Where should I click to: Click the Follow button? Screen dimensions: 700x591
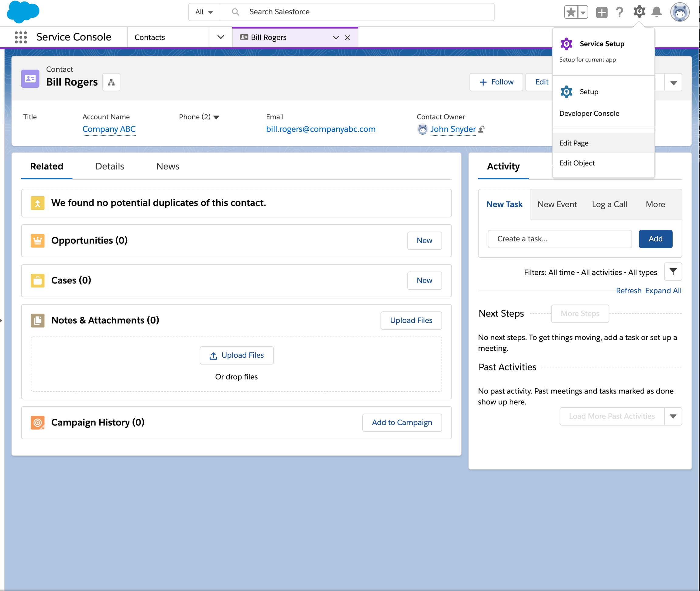[496, 82]
